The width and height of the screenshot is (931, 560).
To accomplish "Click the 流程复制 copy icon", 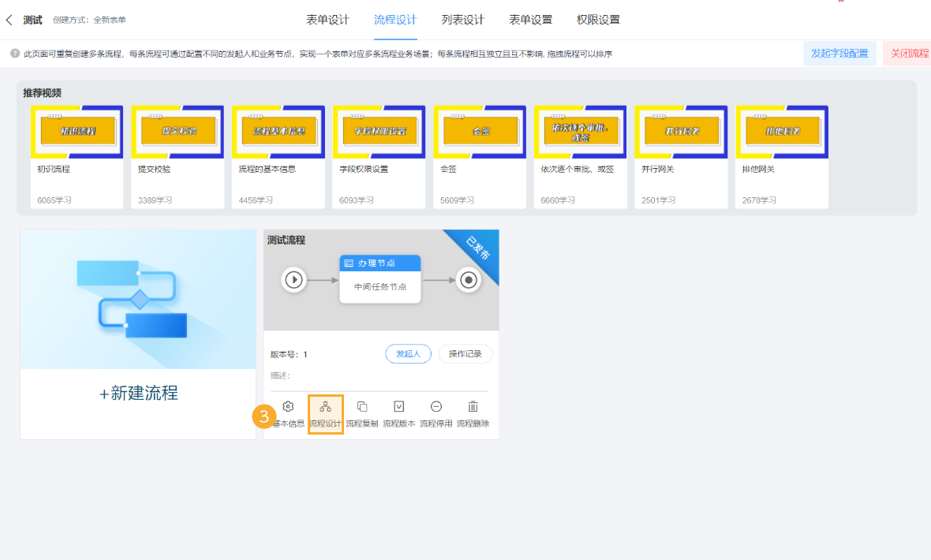I will click(361, 407).
